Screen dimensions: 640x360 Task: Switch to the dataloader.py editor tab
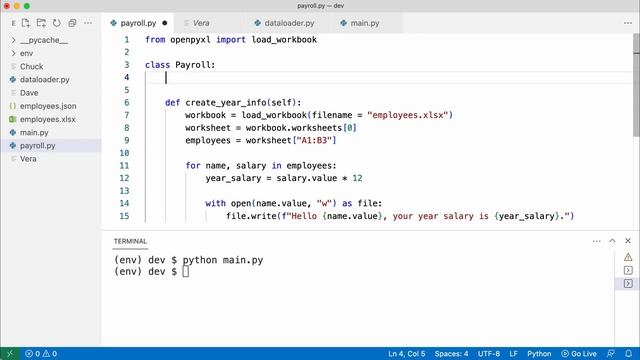point(289,23)
